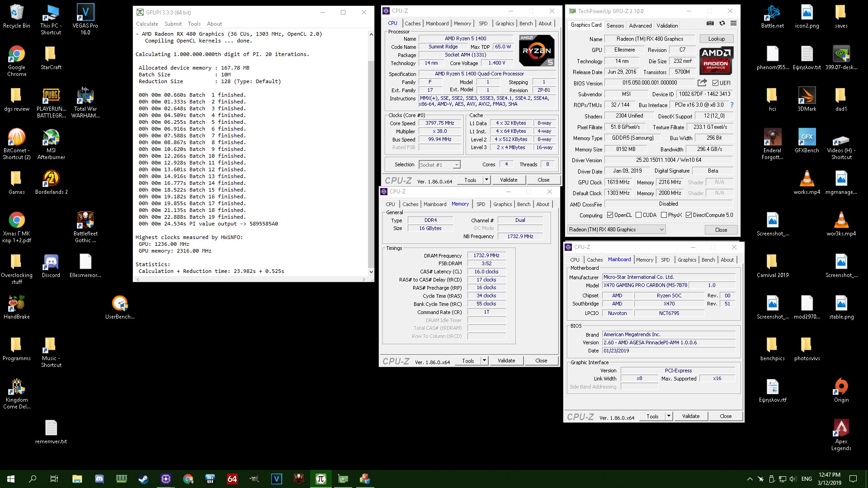The height and width of the screenshot is (488, 868).
Task: Expand the GPU selection dropdown in GPU-Z
Action: pyautogui.click(x=616, y=230)
